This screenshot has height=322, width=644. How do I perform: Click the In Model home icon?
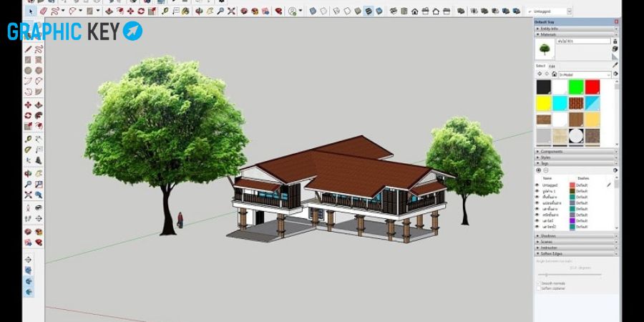coord(555,74)
